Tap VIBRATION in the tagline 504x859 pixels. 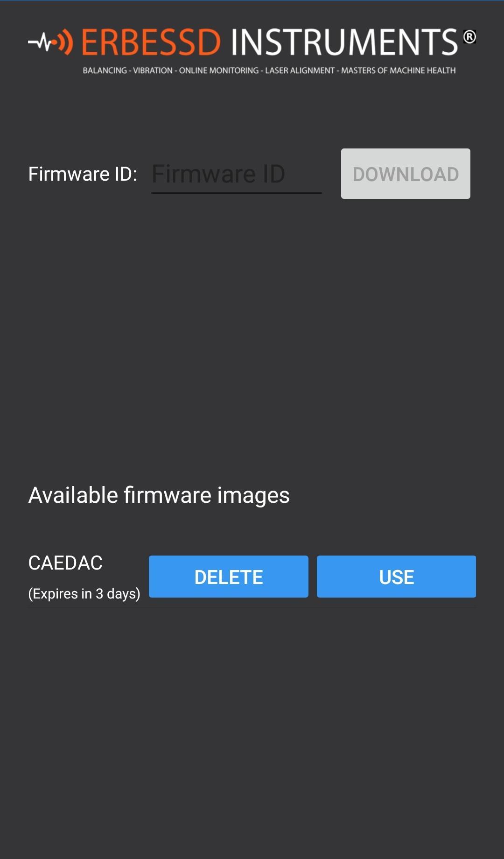tap(153, 70)
